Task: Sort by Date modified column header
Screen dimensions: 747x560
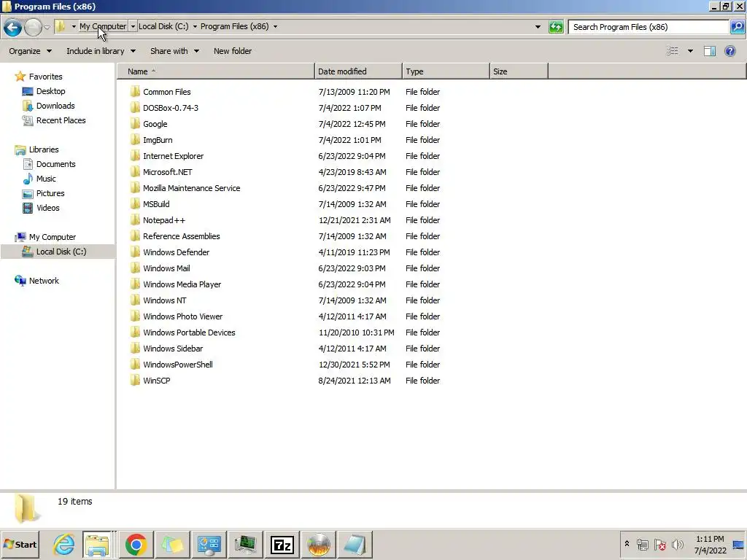Action: pos(358,71)
